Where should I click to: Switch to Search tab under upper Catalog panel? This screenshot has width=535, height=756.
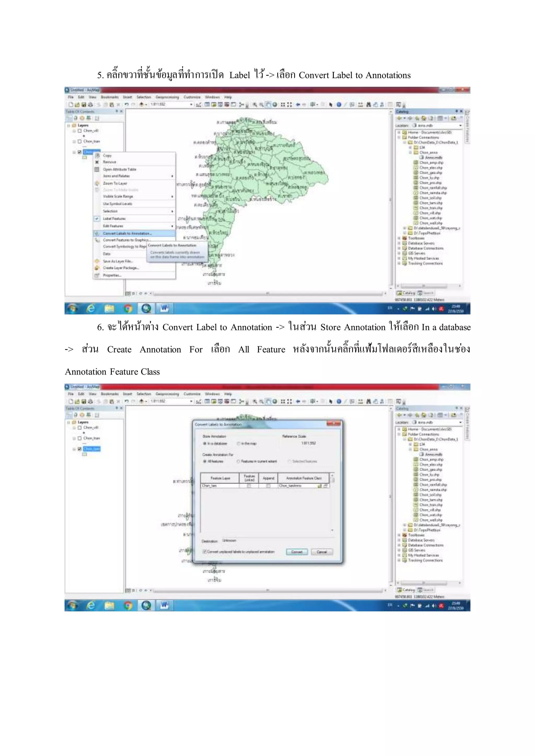426,293
